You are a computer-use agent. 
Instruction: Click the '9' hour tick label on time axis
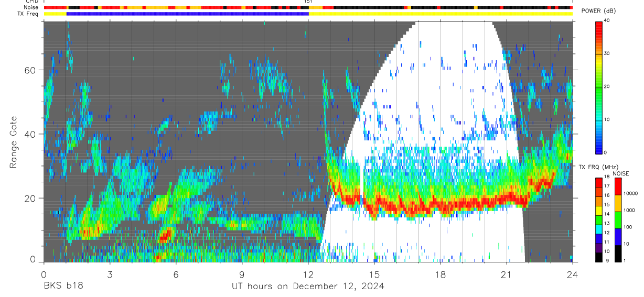242,274
